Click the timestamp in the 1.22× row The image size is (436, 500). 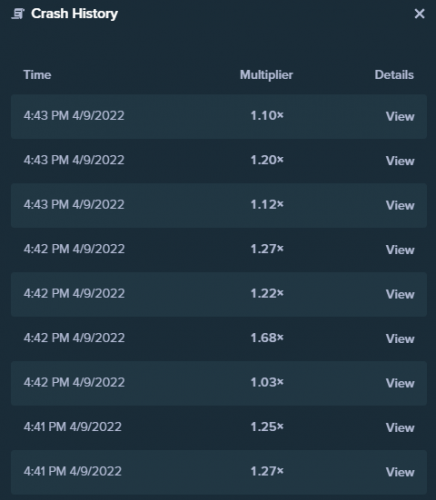tap(74, 293)
